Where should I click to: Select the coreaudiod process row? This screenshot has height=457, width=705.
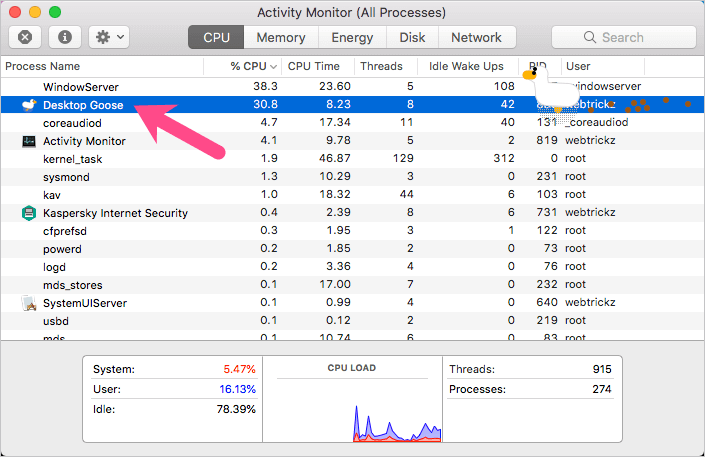pos(352,122)
